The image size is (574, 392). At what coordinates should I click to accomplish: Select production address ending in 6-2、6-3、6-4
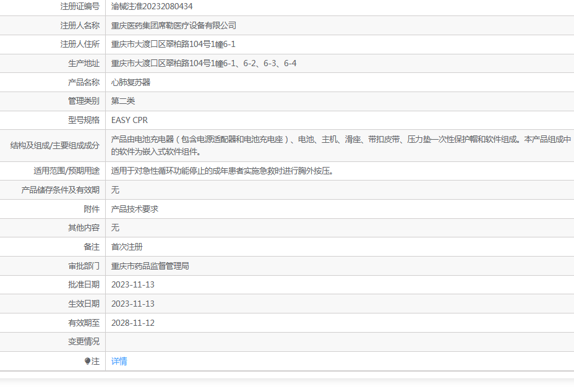[x=203, y=63]
